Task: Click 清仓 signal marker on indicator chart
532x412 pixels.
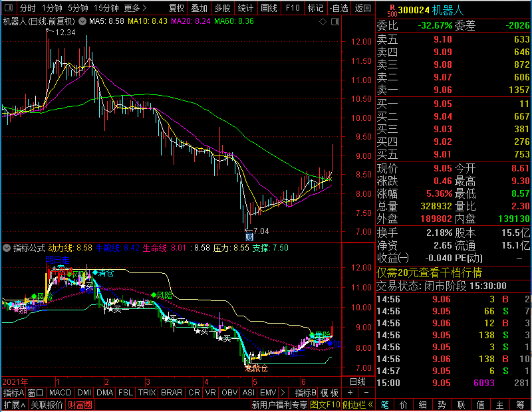Action: click(103, 272)
